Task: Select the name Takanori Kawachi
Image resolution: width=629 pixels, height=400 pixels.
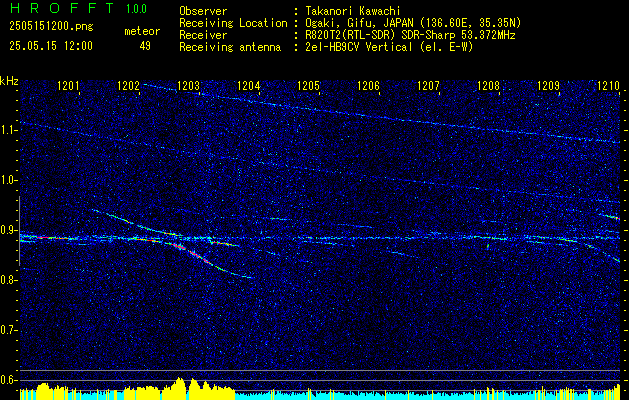Action: coord(353,11)
